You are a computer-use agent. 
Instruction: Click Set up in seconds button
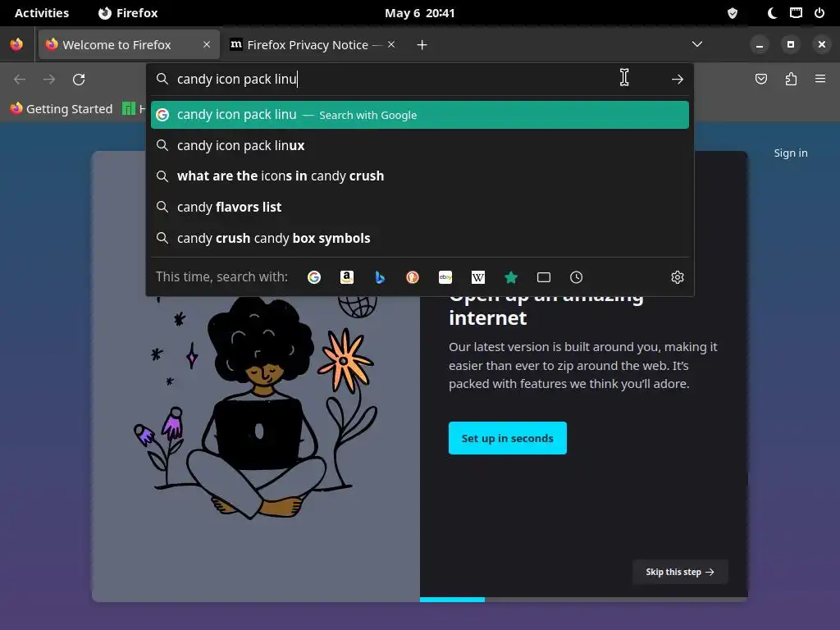click(x=507, y=438)
